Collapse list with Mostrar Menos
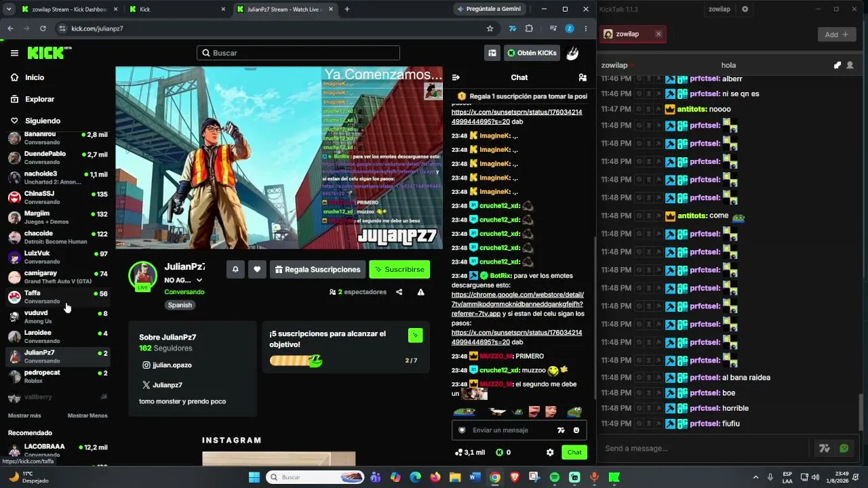 pos(87,415)
